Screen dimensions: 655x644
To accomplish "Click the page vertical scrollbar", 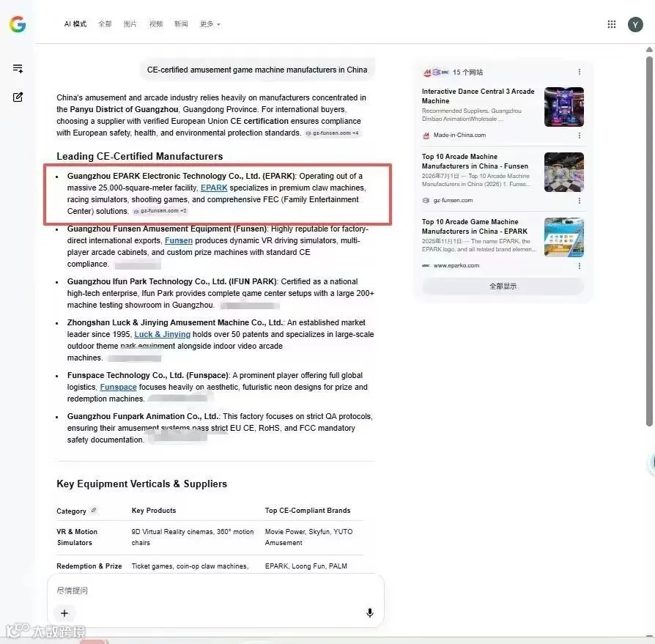I will [649, 243].
